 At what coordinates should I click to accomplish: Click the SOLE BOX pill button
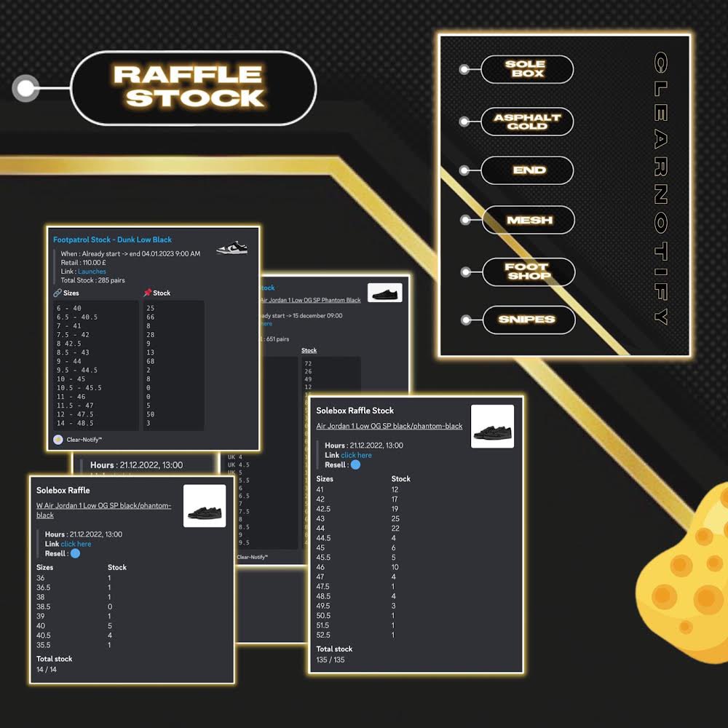[x=527, y=69]
